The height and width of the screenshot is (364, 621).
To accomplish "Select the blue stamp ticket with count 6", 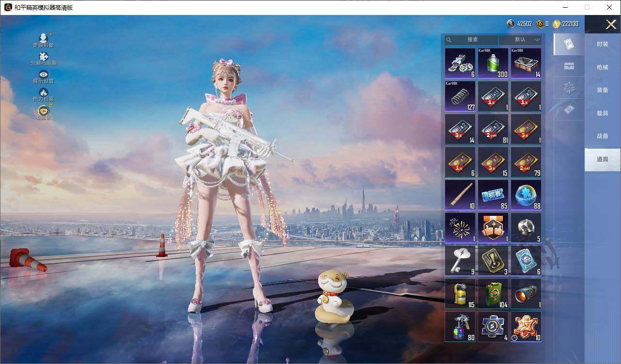I will click(526, 261).
